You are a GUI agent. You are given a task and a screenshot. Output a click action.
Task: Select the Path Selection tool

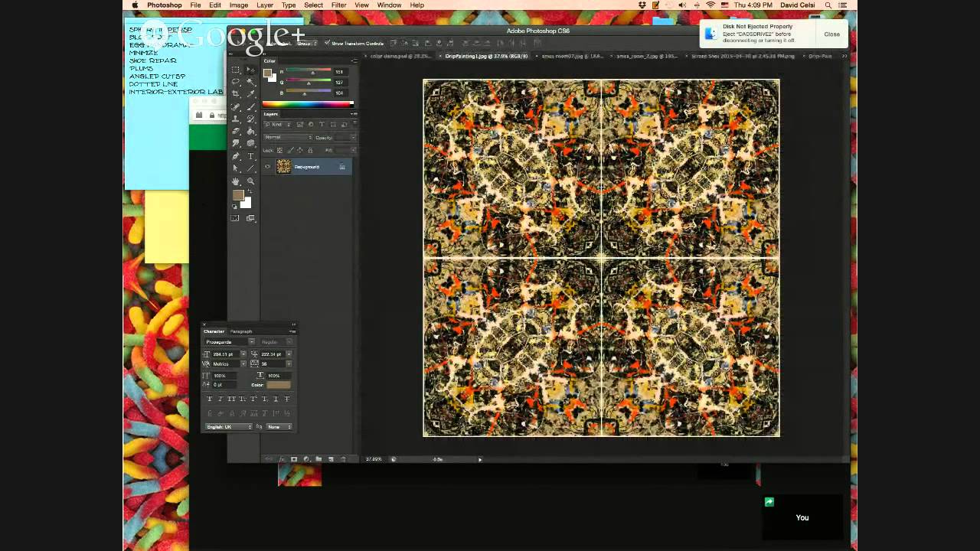(x=236, y=168)
